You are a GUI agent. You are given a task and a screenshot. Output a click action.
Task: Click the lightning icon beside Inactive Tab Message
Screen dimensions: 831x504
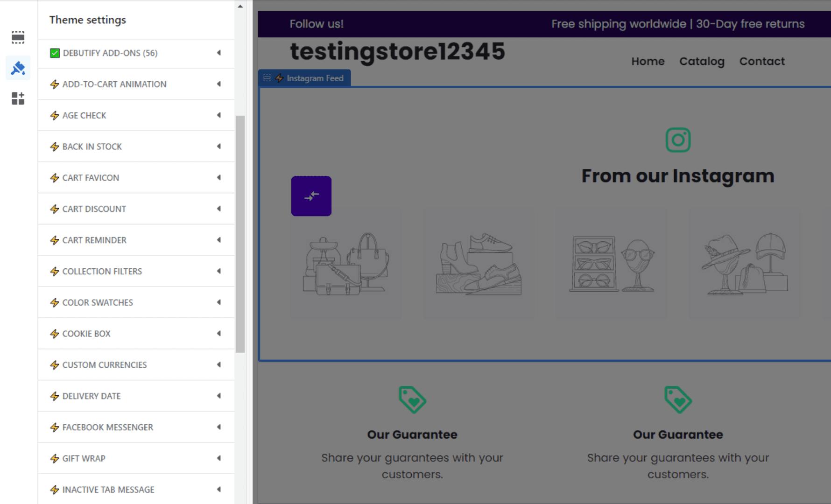point(55,490)
